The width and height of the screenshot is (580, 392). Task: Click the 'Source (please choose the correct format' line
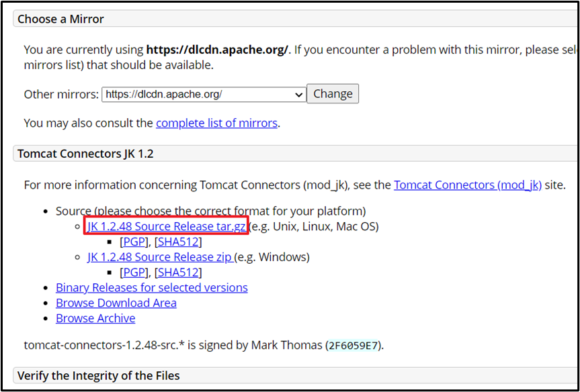(x=211, y=211)
